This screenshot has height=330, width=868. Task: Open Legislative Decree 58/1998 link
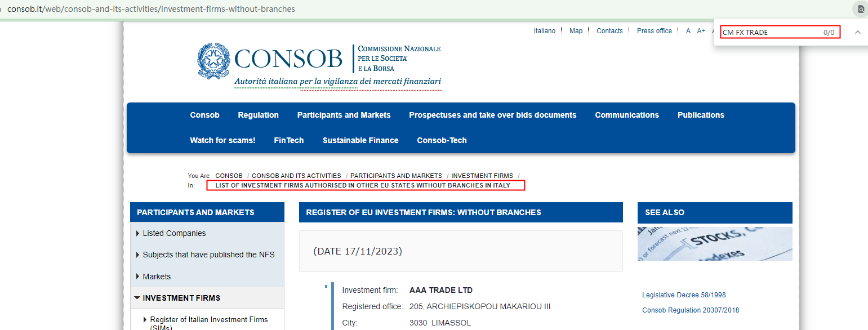[684, 295]
